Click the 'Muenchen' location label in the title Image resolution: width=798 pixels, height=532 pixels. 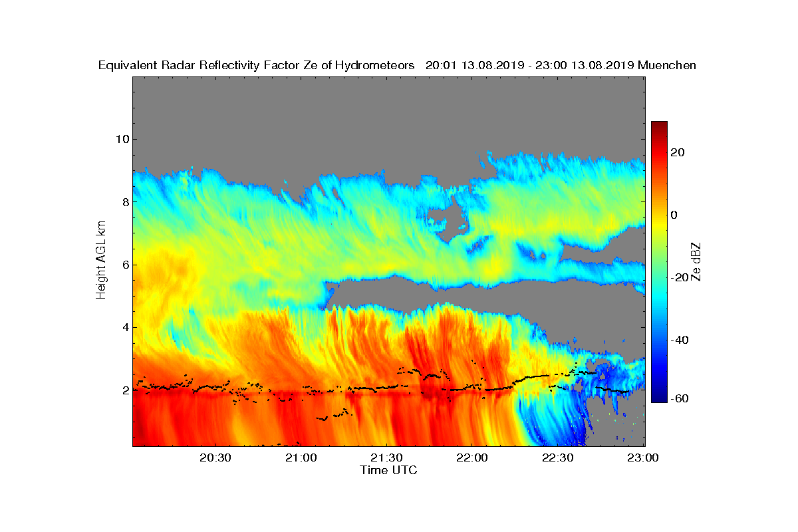tap(667, 65)
